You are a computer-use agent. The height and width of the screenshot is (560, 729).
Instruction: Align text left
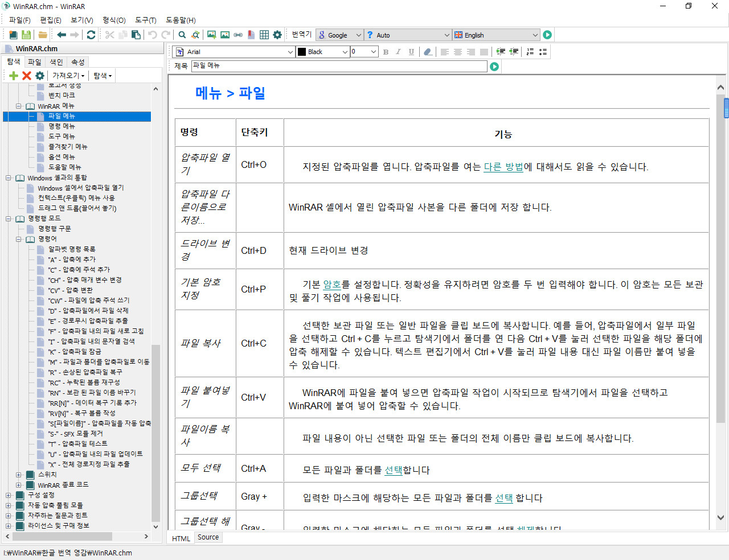tap(445, 52)
